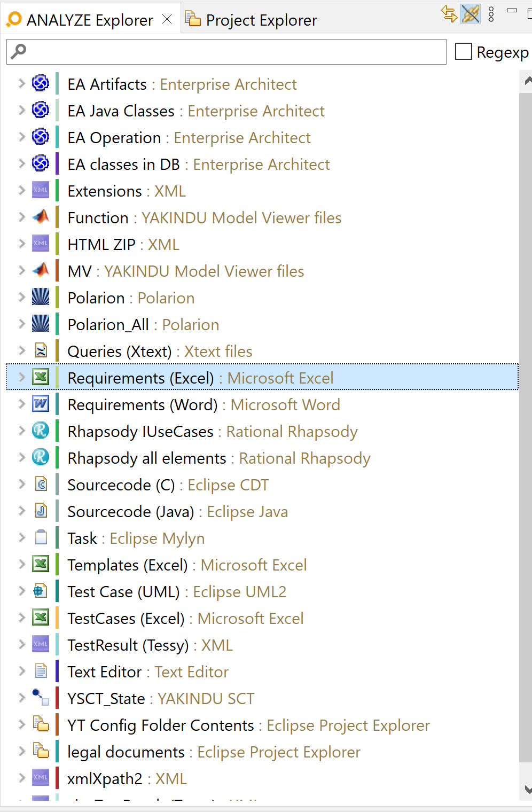Viewport: 532px width, 812px height.
Task: Switch to the Project Explorer tab
Action: click(x=251, y=20)
